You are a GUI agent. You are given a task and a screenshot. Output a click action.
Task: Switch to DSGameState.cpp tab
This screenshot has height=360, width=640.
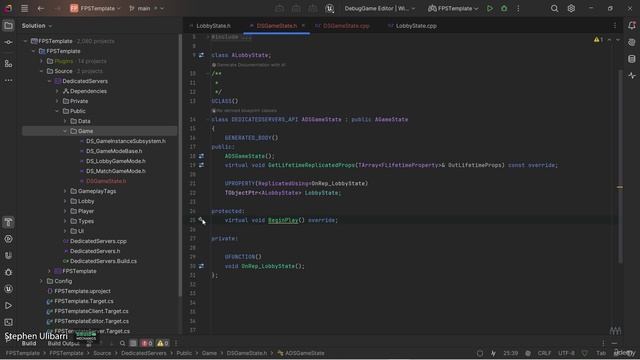click(346, 26)
